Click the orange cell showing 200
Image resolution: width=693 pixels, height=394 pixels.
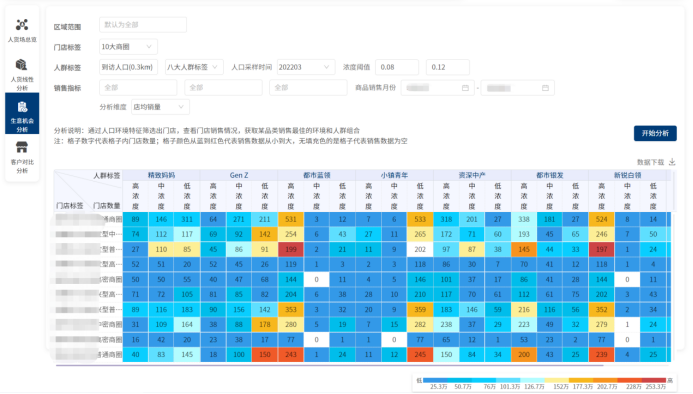tap(524, 355)
